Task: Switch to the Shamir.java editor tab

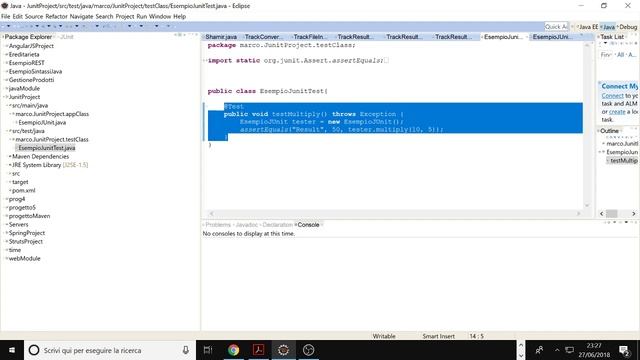Action: click(x=221, y=37)
